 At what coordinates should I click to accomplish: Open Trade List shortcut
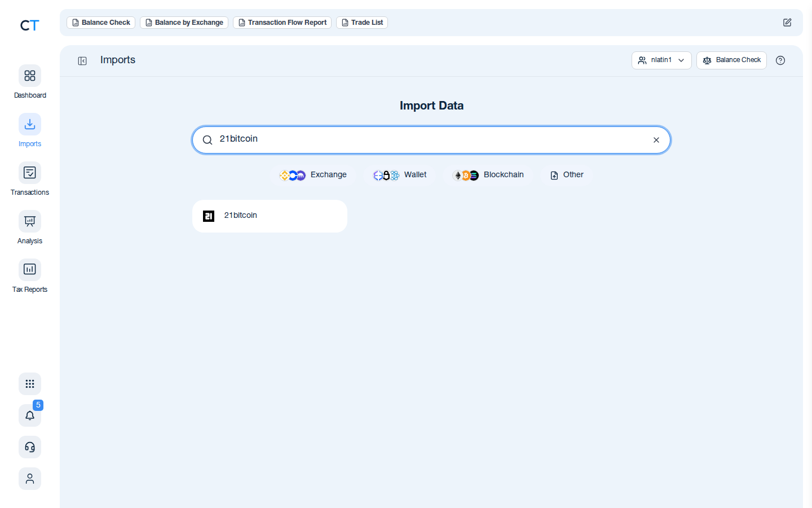(x=362, y=23)
